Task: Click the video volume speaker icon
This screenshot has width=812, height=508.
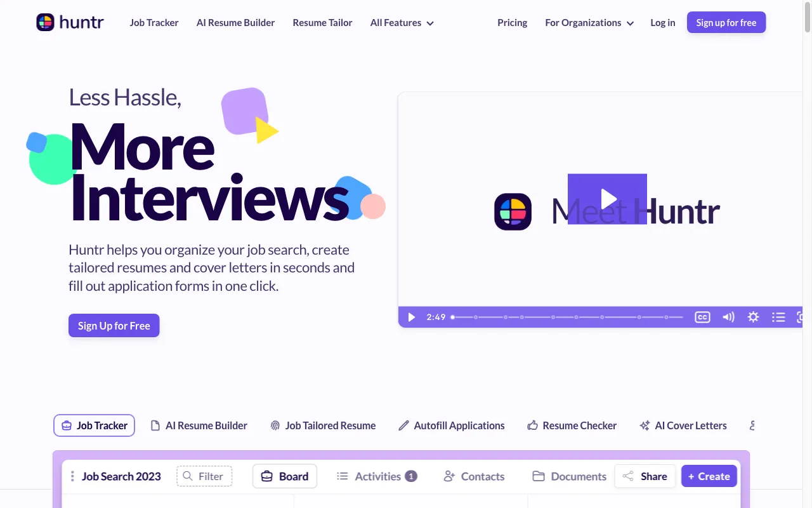Action: (x=728, y=317)
